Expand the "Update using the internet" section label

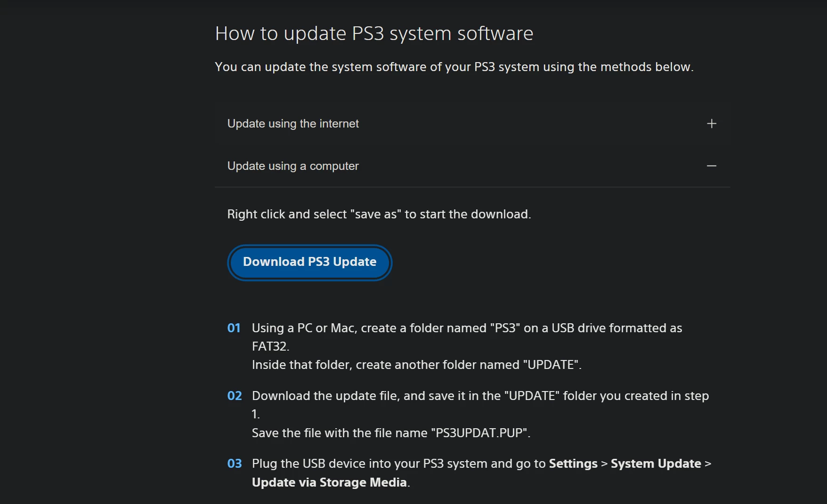click(293, 124)
